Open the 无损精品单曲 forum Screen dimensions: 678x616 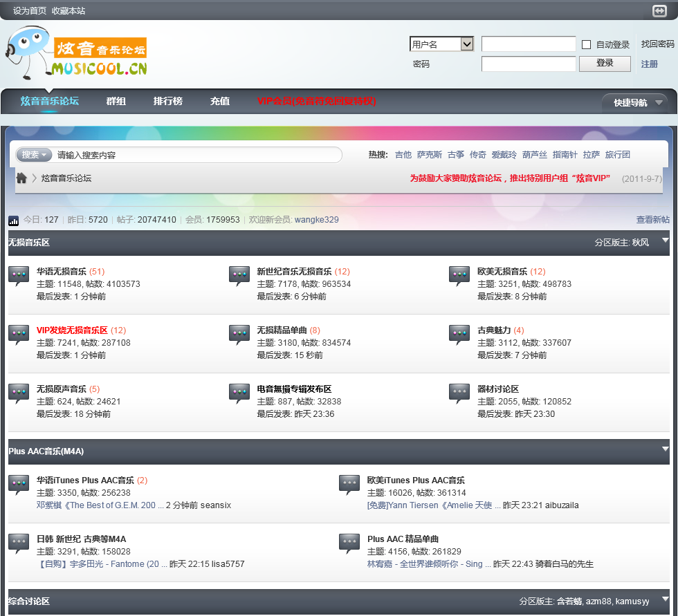click(282, 330)
